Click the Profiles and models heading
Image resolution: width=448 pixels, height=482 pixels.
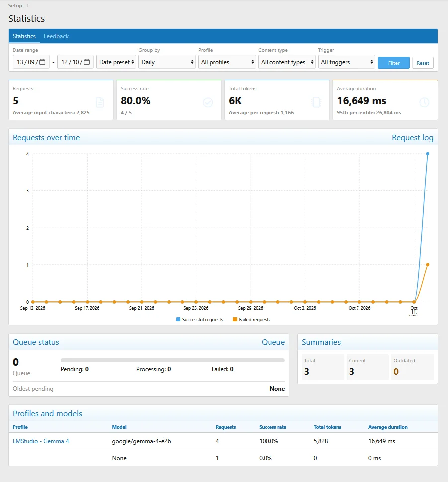point(47,414)
